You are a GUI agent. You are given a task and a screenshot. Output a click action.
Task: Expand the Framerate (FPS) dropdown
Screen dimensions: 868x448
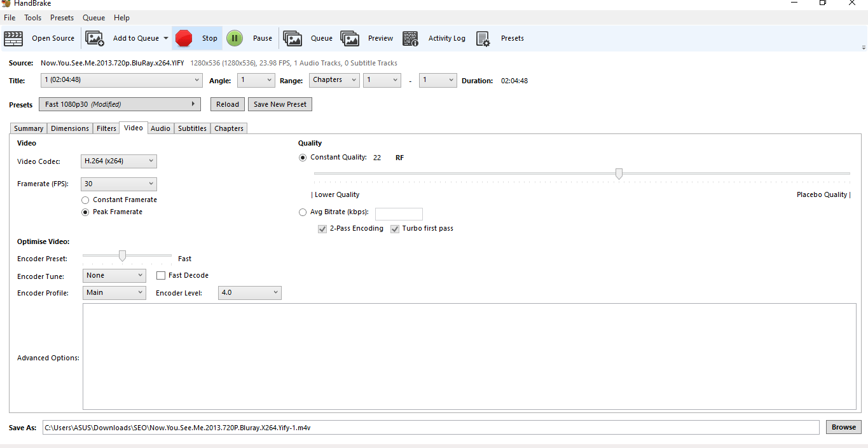(118, 184)
